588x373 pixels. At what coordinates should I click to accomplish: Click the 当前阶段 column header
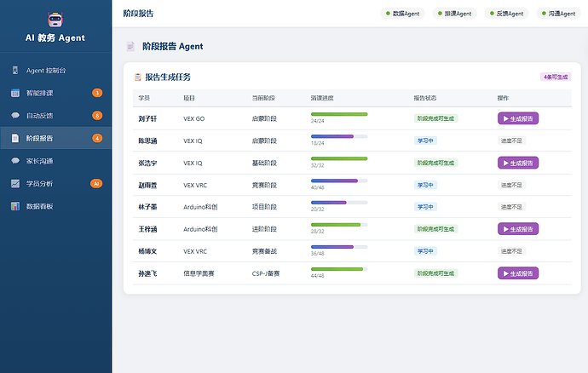(263, 98)
